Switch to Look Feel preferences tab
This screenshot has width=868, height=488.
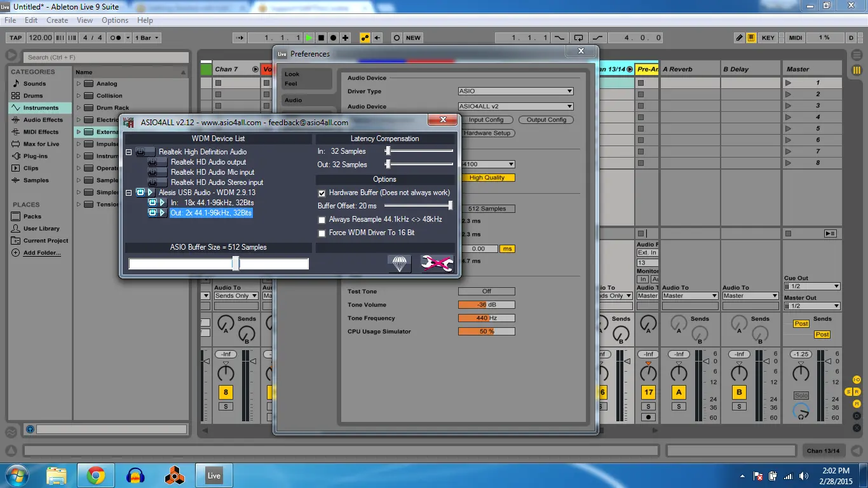[307, 79]
